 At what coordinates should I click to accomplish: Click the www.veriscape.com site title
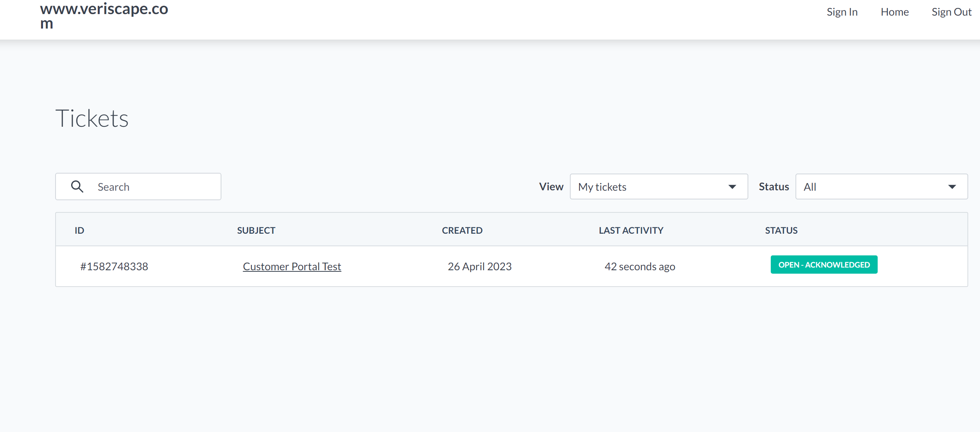pyautogui.click(x=104, y=16)
